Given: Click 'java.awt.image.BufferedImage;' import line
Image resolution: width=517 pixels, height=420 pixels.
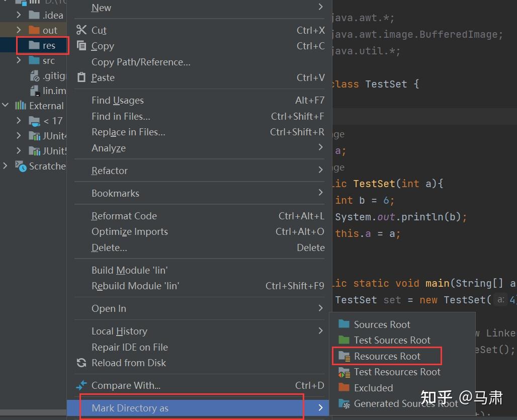Looking at the screenshot, I should pyautogui.click(x=417, y=35).
